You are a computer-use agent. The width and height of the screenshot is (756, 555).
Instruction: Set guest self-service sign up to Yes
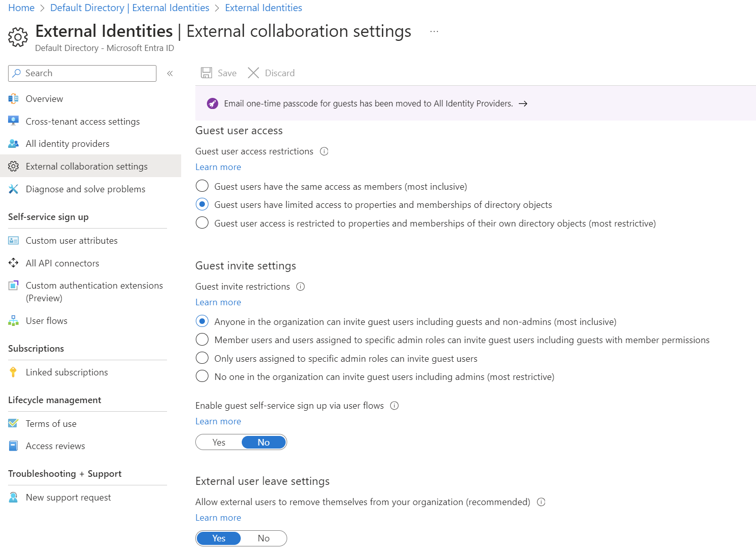point(219,442)
